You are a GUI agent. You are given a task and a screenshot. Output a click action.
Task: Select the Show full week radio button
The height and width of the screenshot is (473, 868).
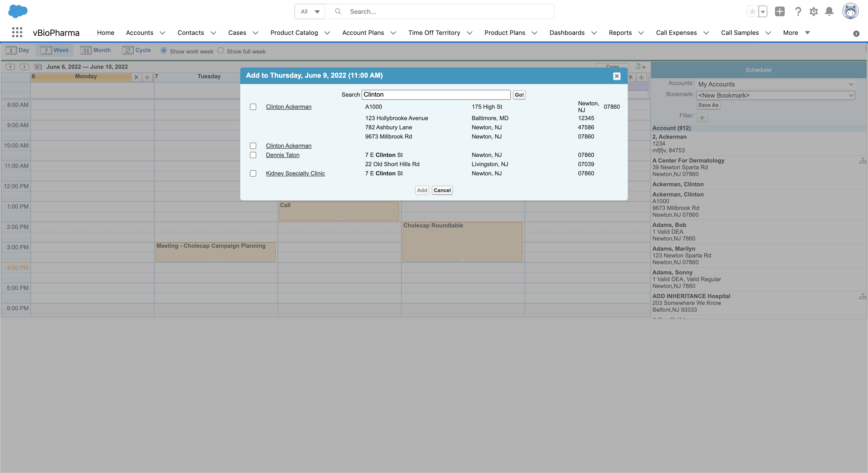(x=221, y=51)
